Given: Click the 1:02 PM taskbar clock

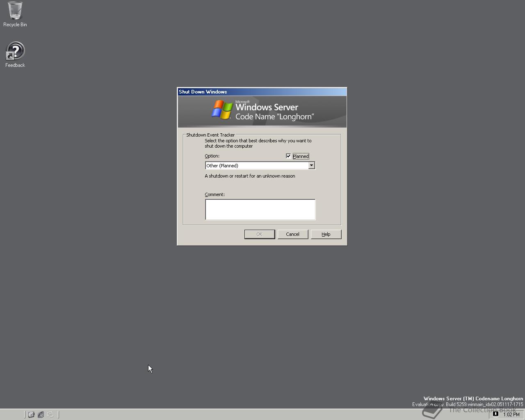Looking at the screenshot, I should pos(511,415).
